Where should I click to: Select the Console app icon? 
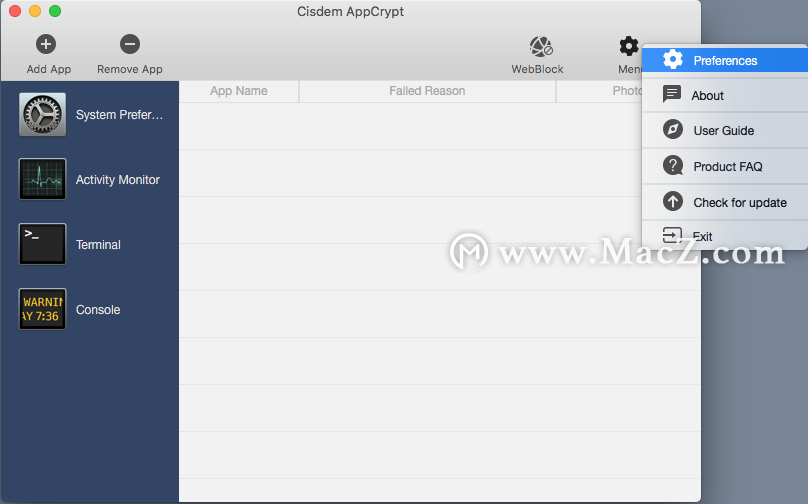(x=42, y=309)
